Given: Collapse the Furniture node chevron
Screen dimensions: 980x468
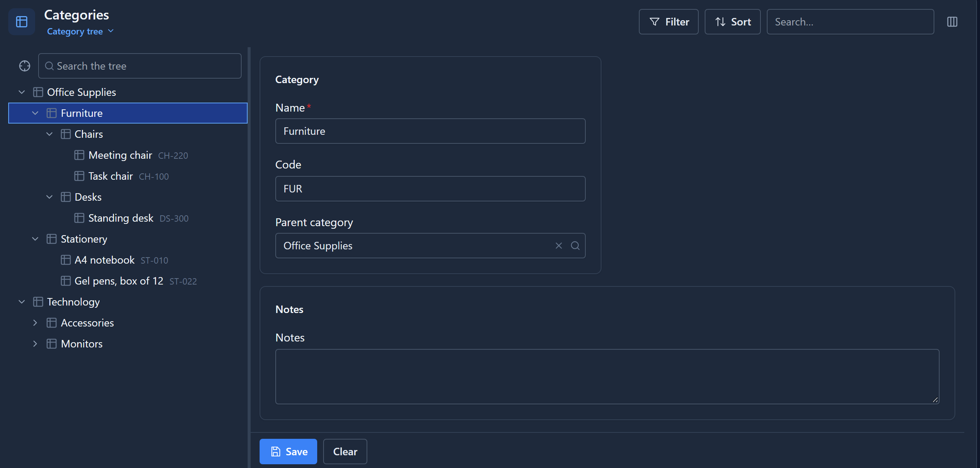Looking at the screenshot, I should (x=35, y=113).
